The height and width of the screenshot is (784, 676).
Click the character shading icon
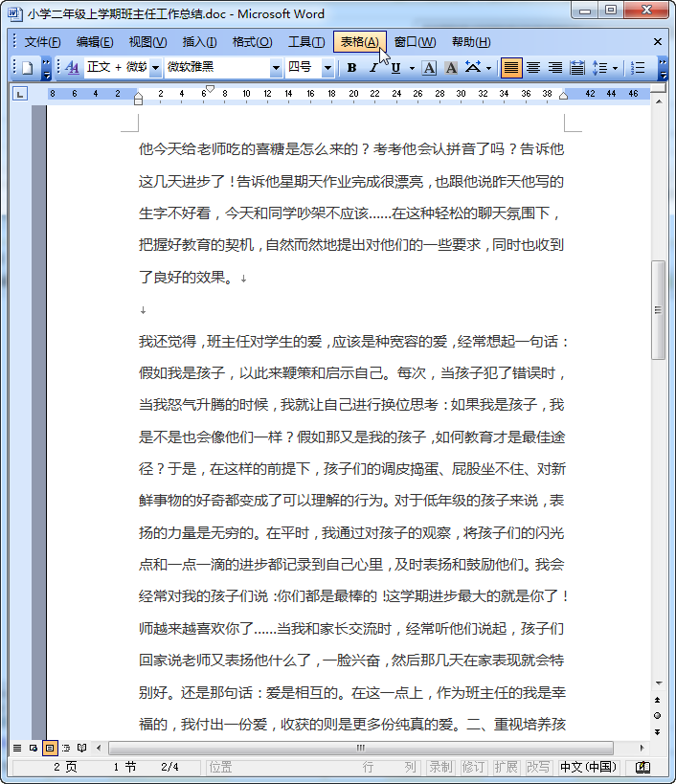(x=450, y=68)
